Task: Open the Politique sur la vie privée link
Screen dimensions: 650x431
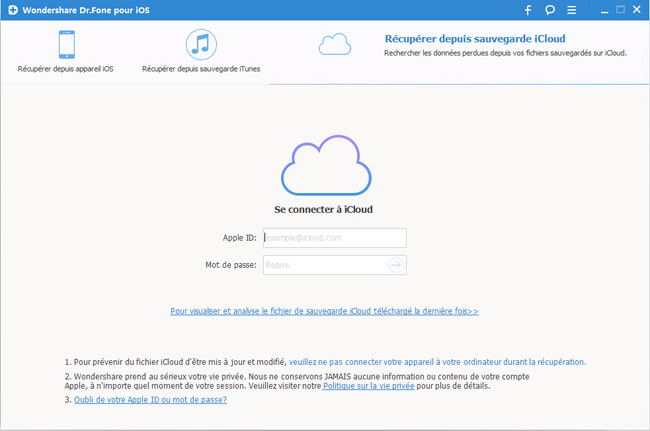Action: 366,385
